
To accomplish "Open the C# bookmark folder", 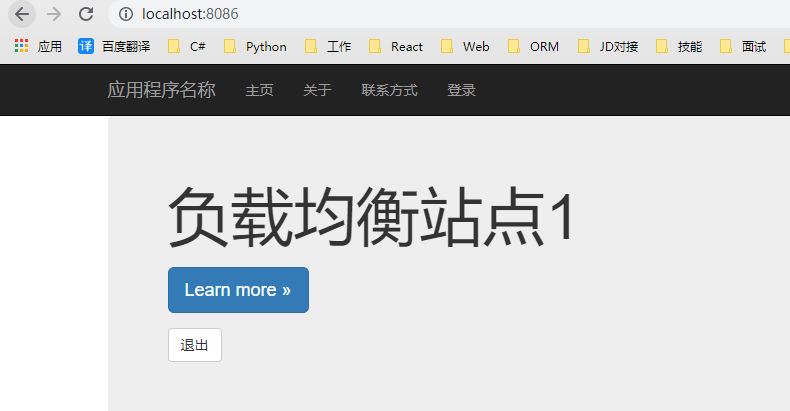I will 187,46.
